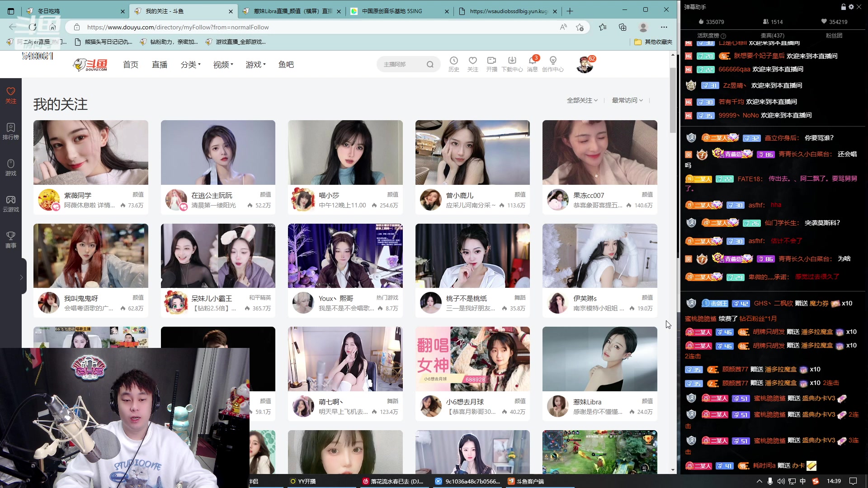Expand the 分类 menu
This screenshot has width=868, height=488.
190,65
